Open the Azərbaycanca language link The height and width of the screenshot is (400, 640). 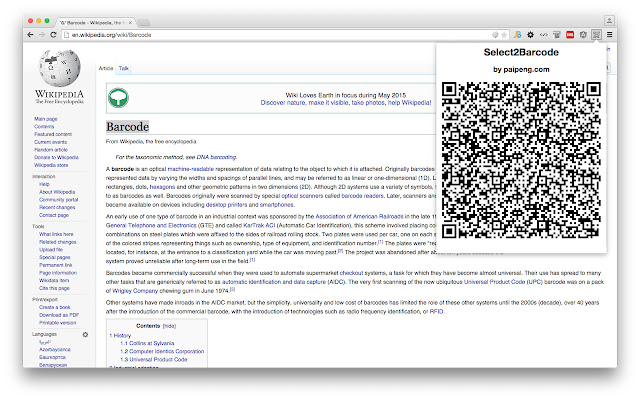point(55,350)
